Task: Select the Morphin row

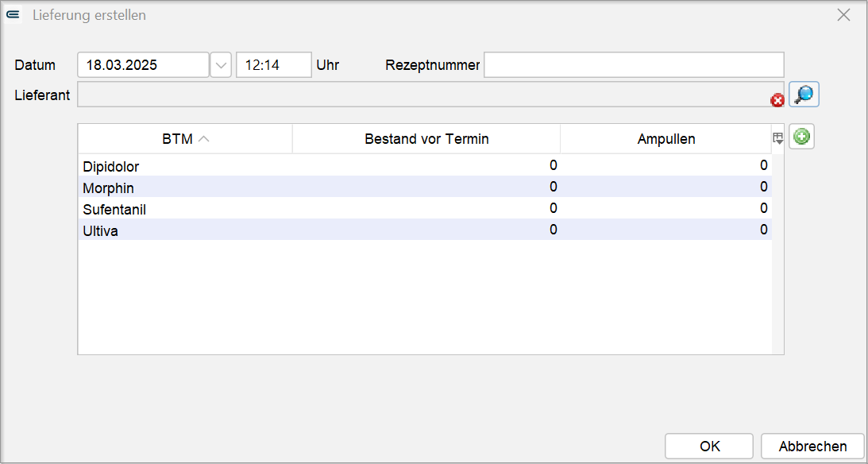Action: click(x=425, y=187)
